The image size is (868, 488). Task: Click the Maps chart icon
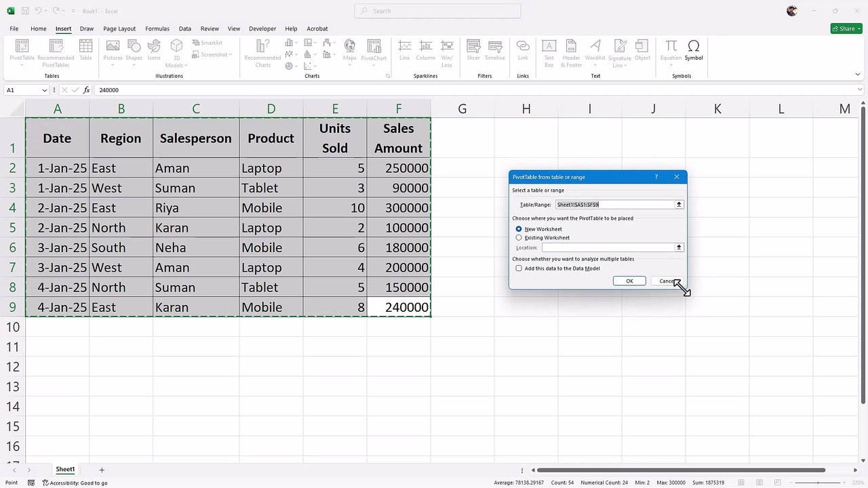(x=349, y=53)
